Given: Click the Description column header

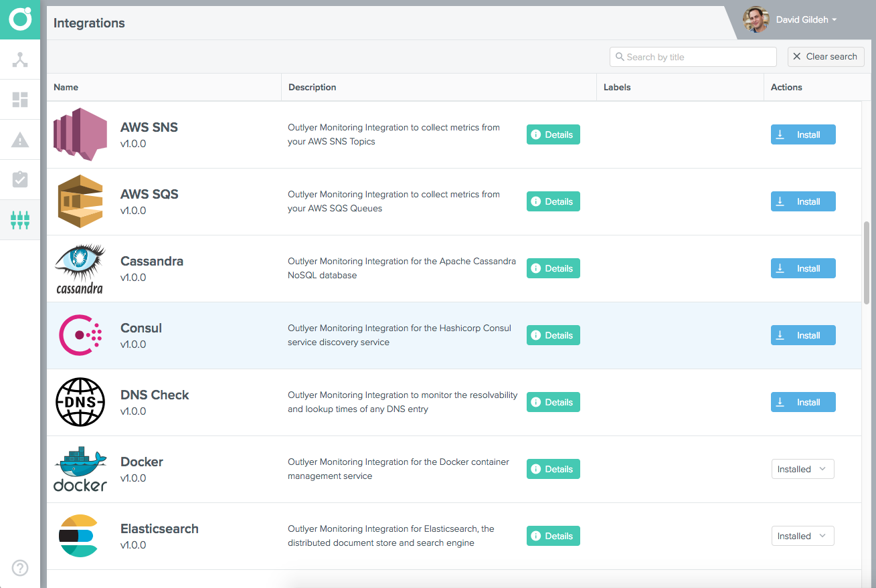Looking at the screenshot, I should tap(439, 87).
